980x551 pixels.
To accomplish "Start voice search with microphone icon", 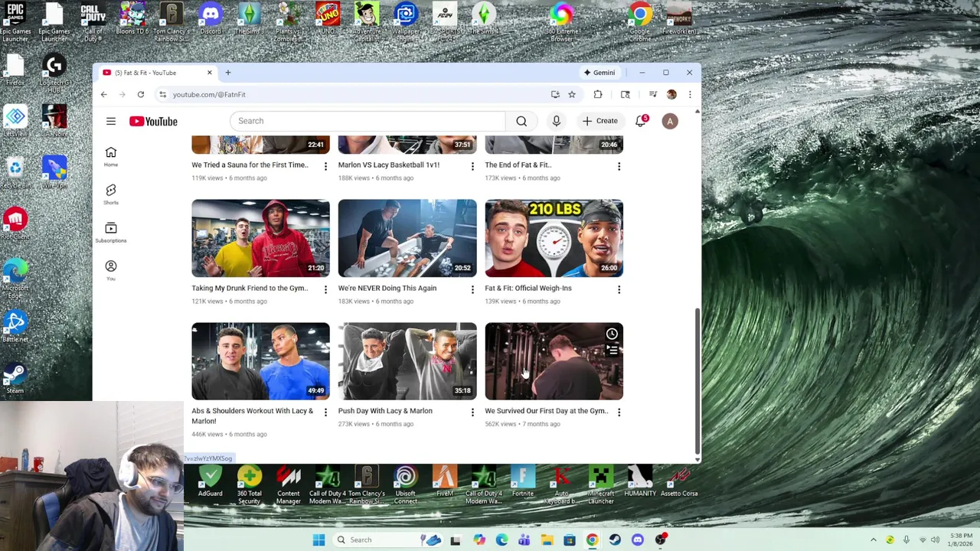I will pos(557,121).
